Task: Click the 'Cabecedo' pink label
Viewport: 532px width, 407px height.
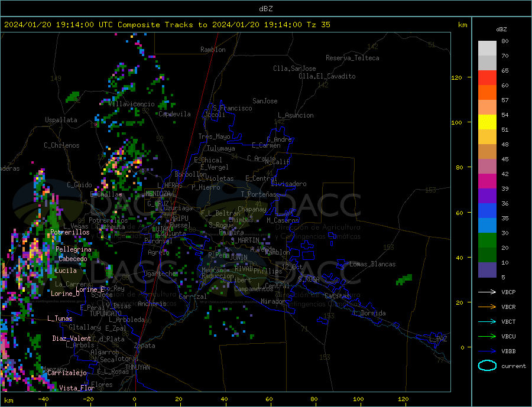Action: click(x=73, y=259)
